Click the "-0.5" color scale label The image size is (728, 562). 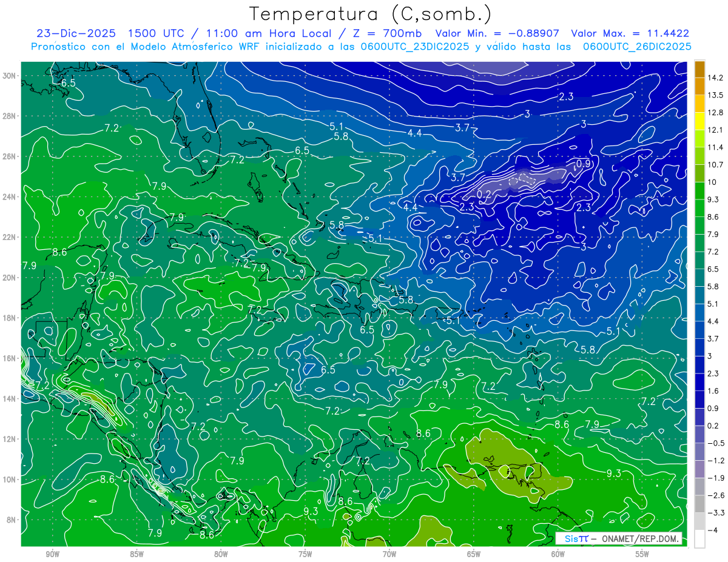717,443
